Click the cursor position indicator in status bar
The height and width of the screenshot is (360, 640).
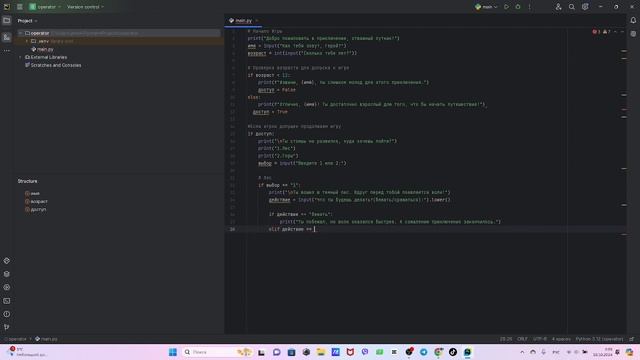[506, 339]
